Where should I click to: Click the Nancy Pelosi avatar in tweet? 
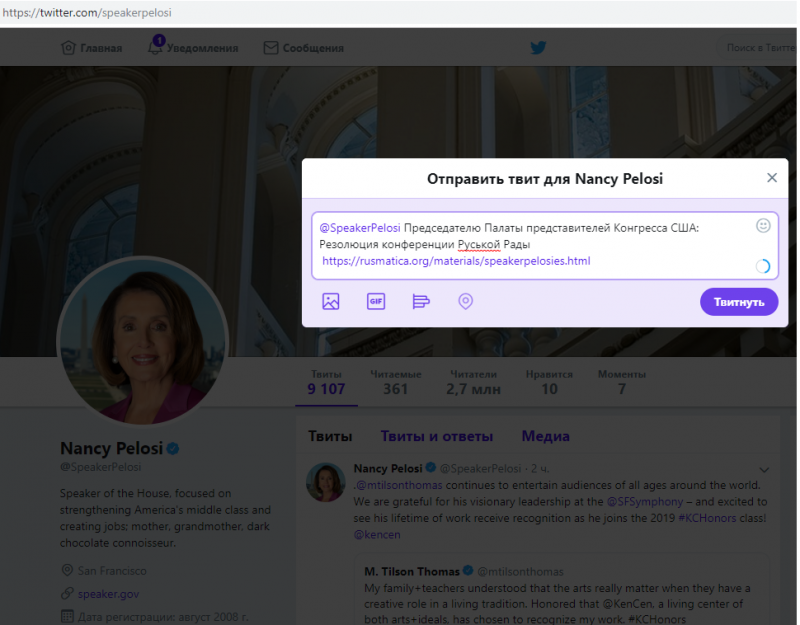(326, 482)
